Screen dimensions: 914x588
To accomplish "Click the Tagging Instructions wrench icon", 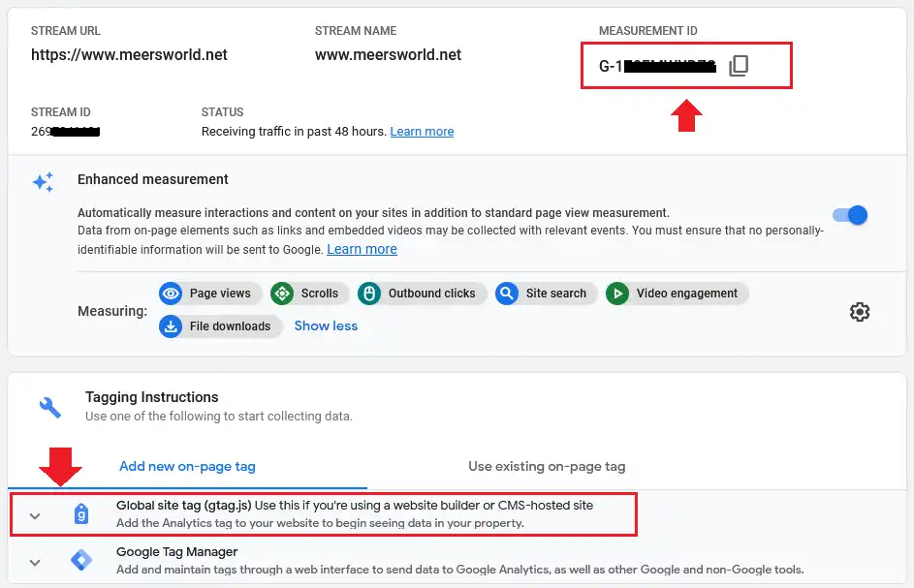I will coord(50,408).
